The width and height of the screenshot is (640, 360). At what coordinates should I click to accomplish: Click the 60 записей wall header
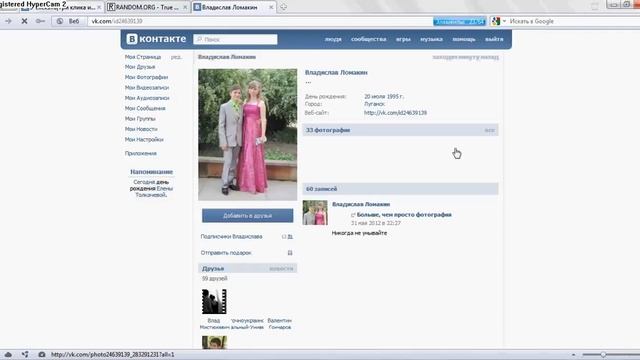400,189
